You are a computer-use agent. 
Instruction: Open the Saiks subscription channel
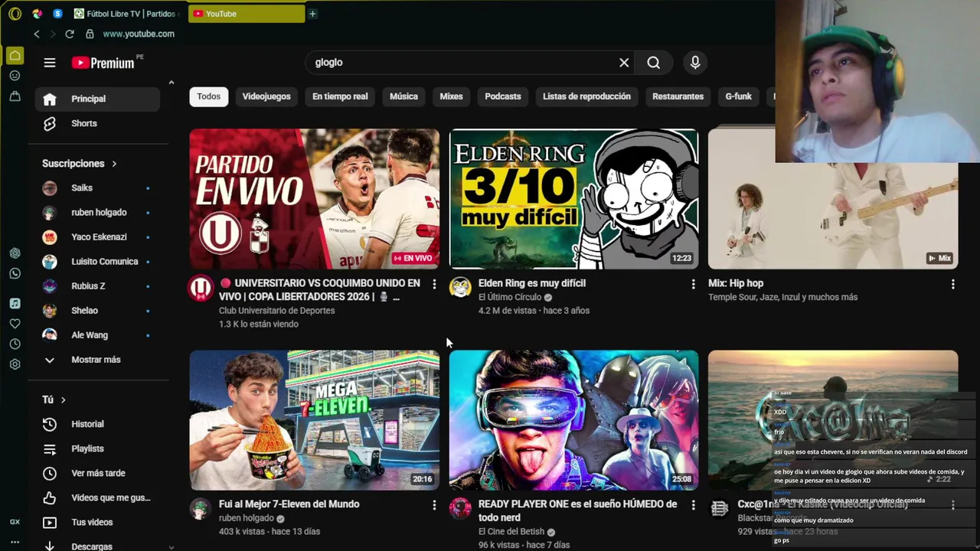coord(97,187)
